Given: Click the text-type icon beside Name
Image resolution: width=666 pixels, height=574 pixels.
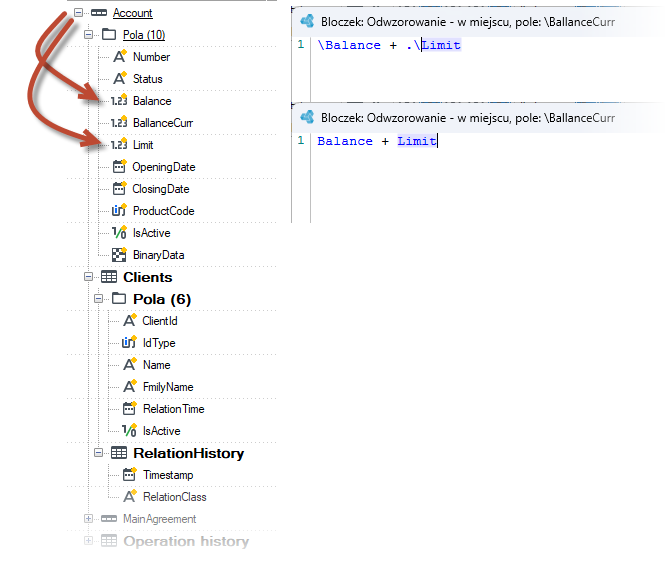Looking at the screenshot, I should pyautogui.click(x=130, y=365).
